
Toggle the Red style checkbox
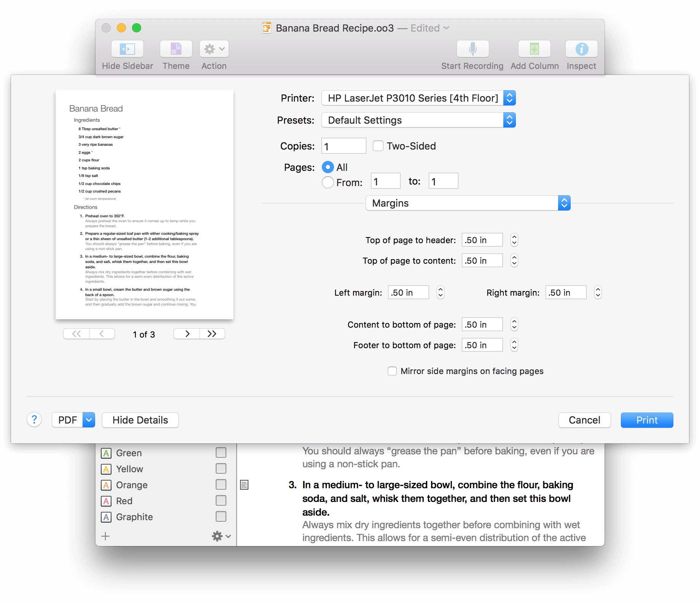[x=221, y=500]
